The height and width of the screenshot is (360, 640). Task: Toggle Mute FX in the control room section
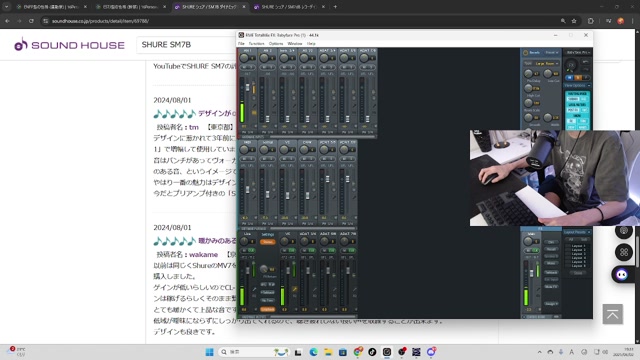click(551, 287)
